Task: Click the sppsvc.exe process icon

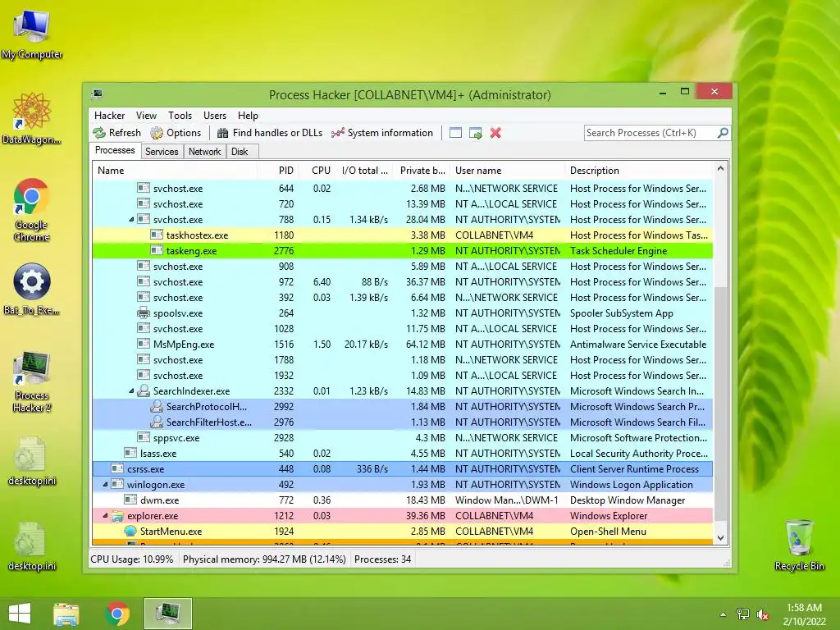Action: pos(143,437)
